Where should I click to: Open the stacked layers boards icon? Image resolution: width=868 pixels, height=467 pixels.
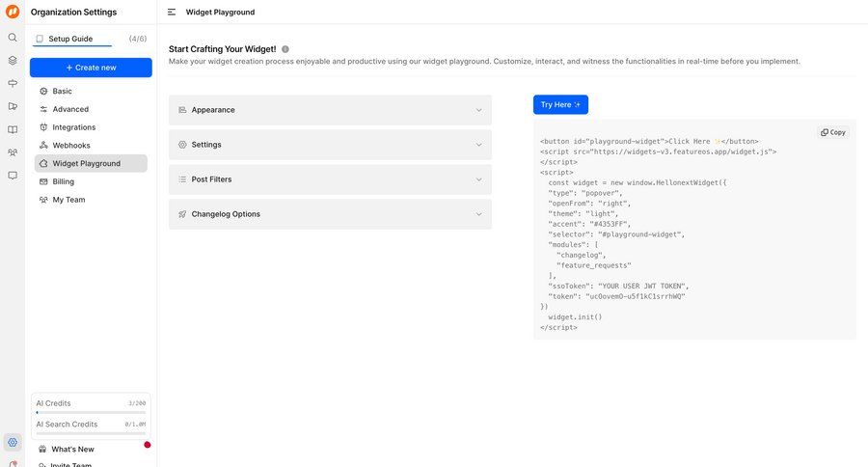pos(13,61)
